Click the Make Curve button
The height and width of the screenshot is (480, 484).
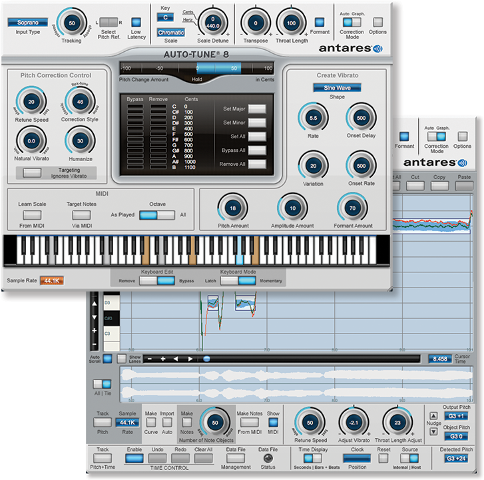coord(151,422)
